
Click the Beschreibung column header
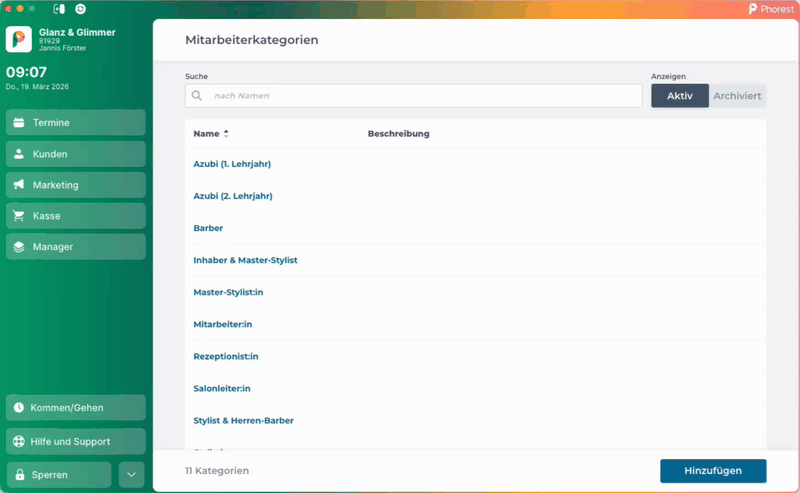pos(398,134)
